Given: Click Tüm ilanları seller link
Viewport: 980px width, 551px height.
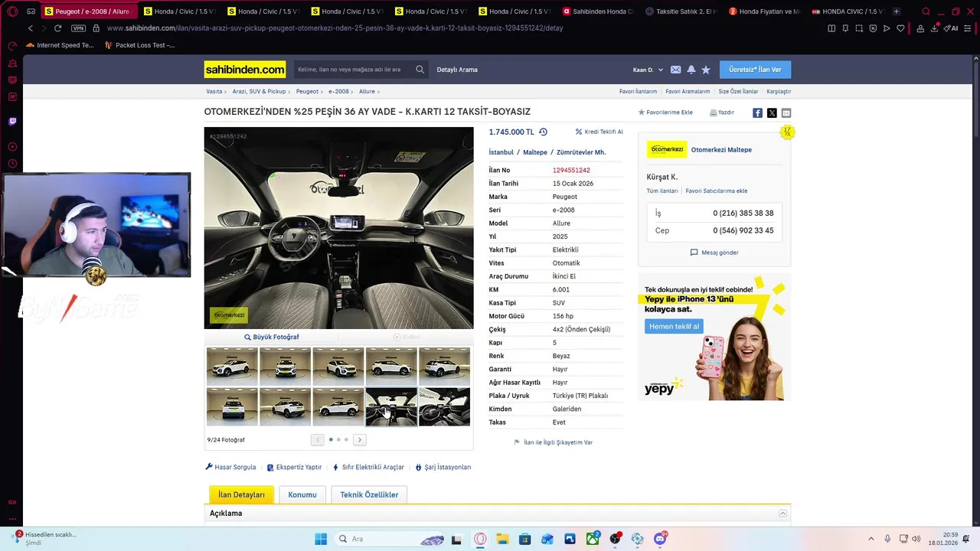Looking at the screenshot, I should tap(662, 191).
